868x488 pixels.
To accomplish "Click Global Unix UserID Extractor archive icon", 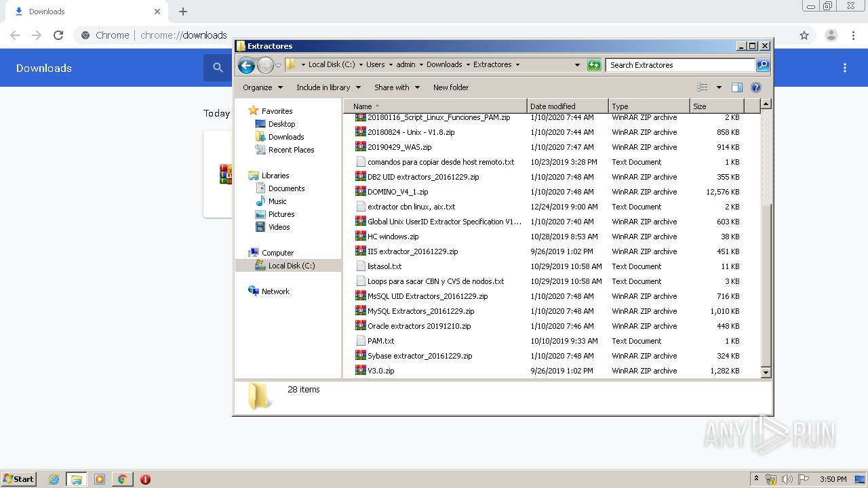I will point(361,221).
